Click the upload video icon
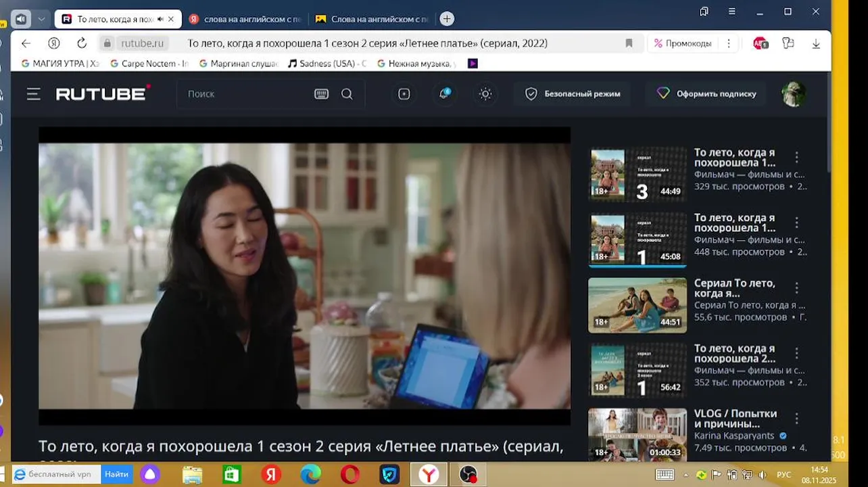The height and width of the screenshot is (487, 868). (x=404, y=94)
